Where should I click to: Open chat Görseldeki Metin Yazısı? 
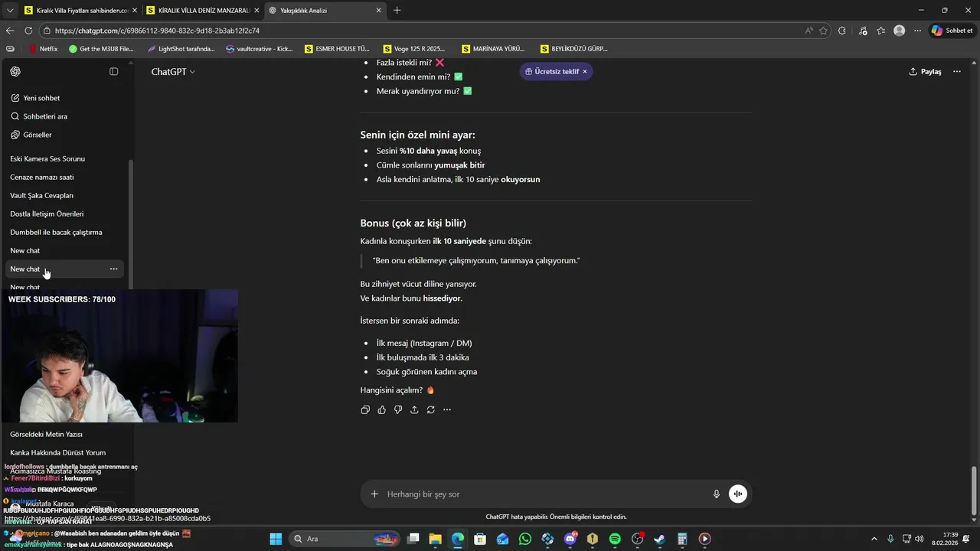point(46,434)
